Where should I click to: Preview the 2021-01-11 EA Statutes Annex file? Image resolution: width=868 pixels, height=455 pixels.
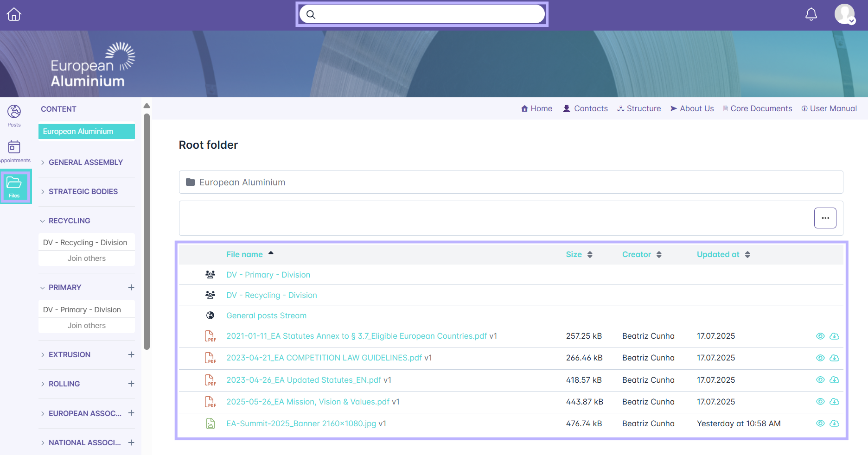click(820, 336)
